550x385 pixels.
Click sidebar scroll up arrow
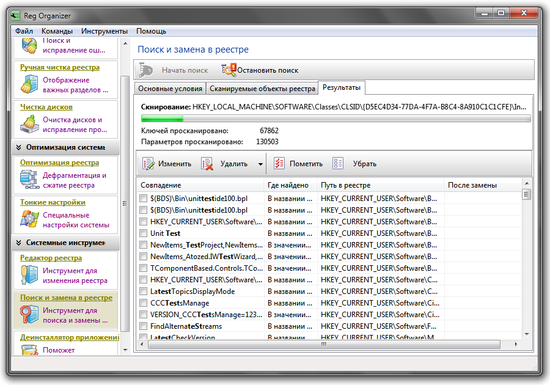125,43
